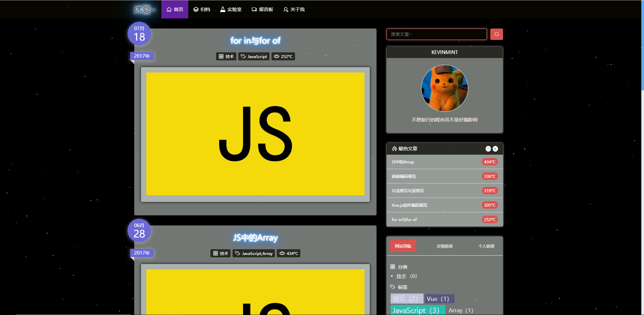
Task: Click the grid icon beside 分类
Action: tap(393, 267)
